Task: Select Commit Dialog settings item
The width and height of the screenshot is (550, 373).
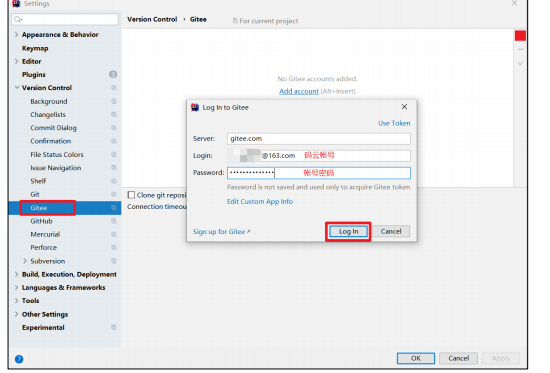Action: coord(53,128)
